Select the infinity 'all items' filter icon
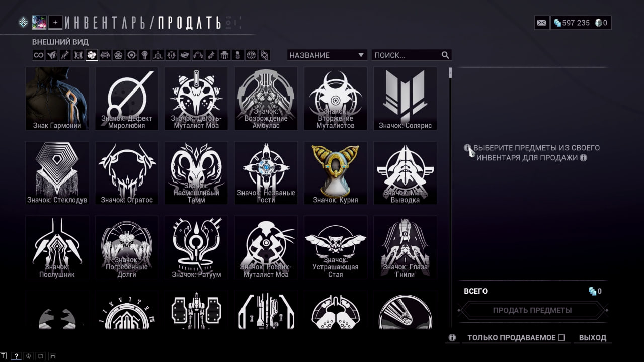The image size is (644, 362). click(x=39, y=55)
